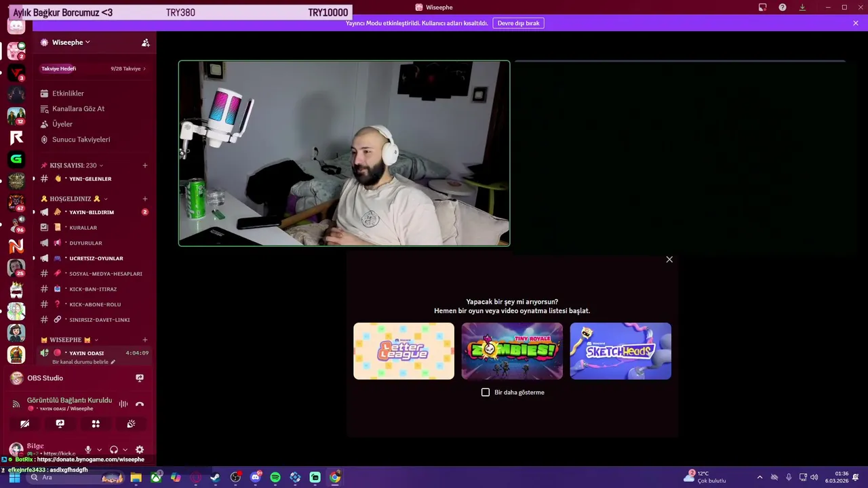Click Devre dışı bırak button
868x488 pixels.
click(x=519, y=23)
